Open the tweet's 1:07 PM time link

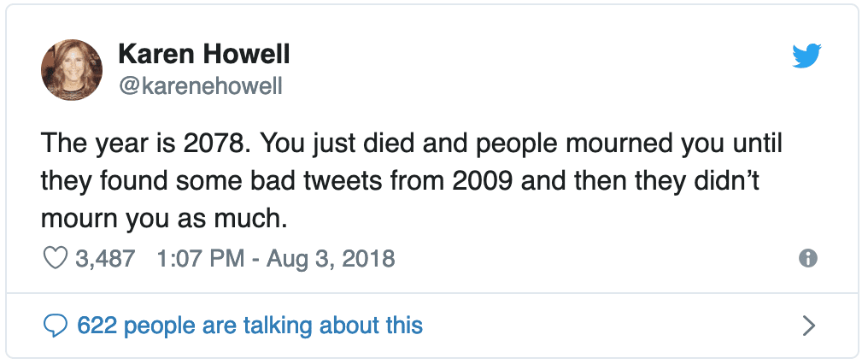click(197, 258)
